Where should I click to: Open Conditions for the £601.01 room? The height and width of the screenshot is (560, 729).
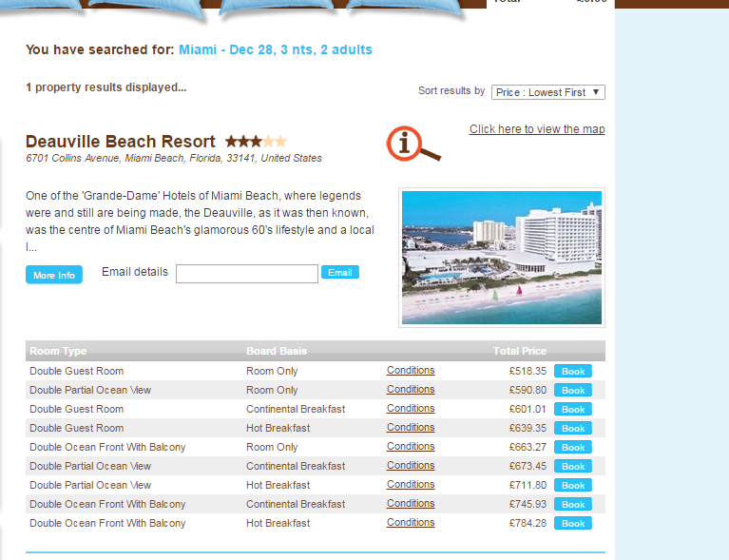click(x=411, y=409)
